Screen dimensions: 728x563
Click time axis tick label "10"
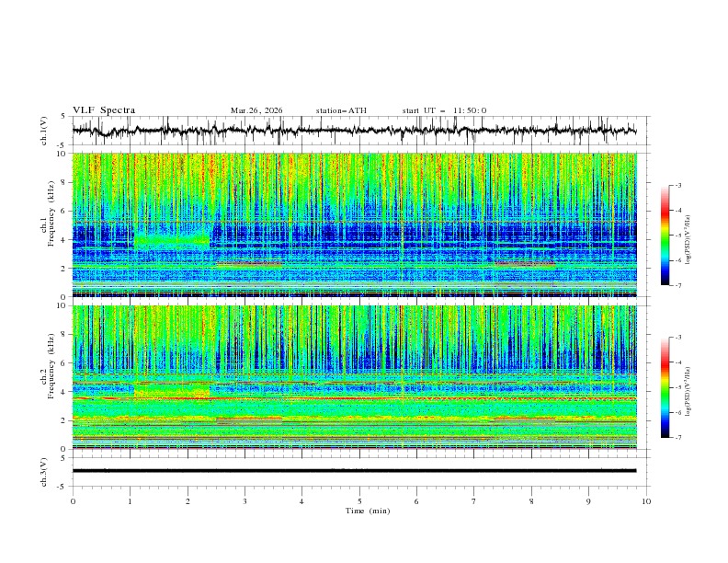pos(646,501)
